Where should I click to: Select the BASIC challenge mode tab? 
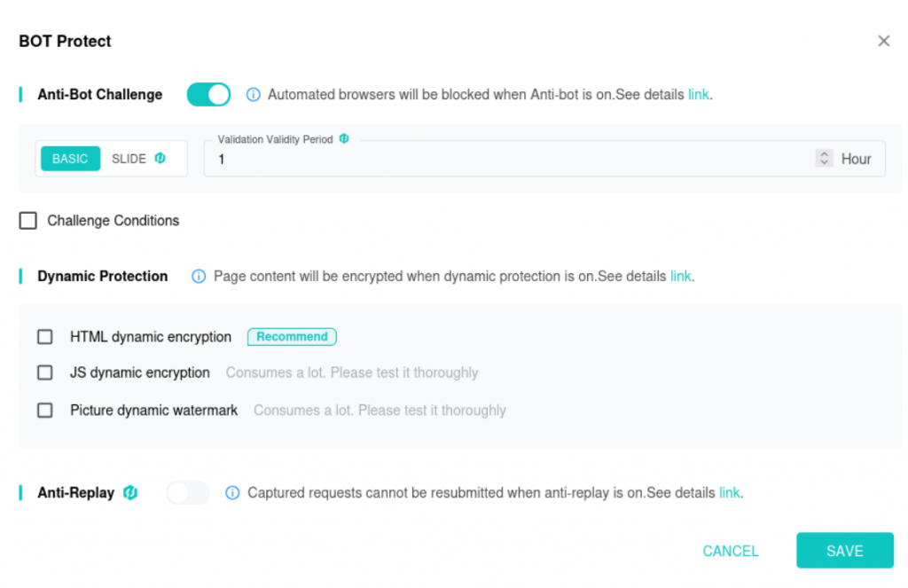pyautogui.click(x=70, y=159)
